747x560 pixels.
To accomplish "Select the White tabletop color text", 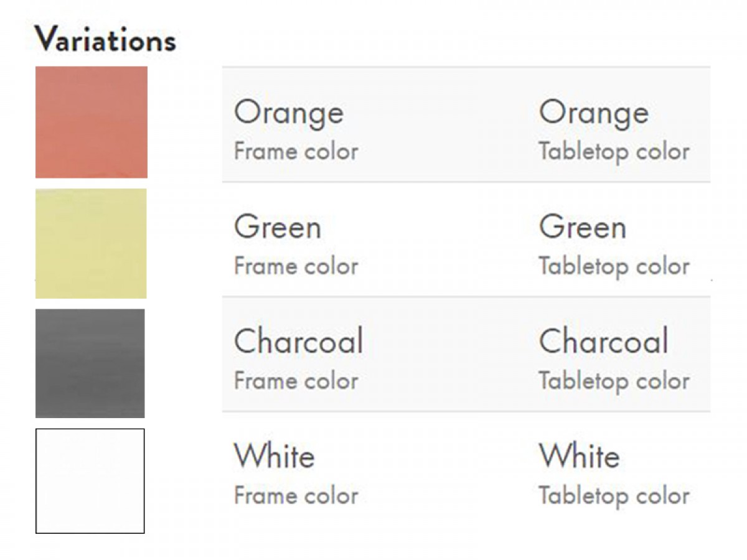I will click(x=580, y=456).
